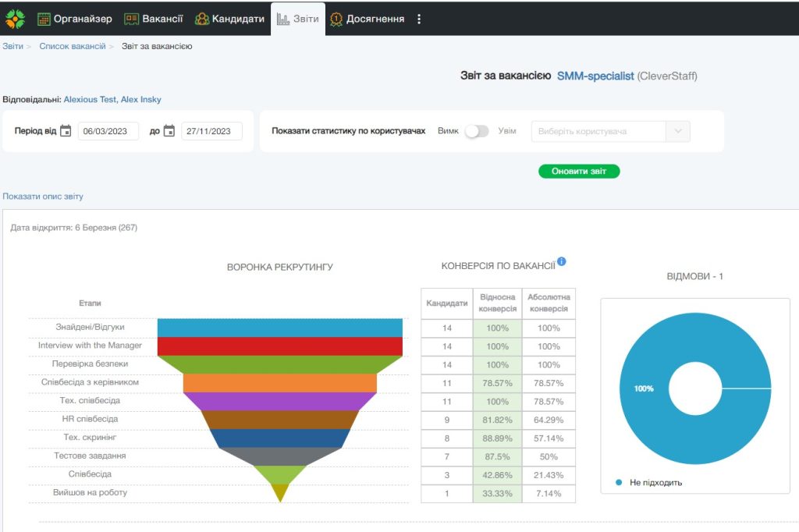Click the conversion info icon

pyautogui.click(x=561, y=262)
